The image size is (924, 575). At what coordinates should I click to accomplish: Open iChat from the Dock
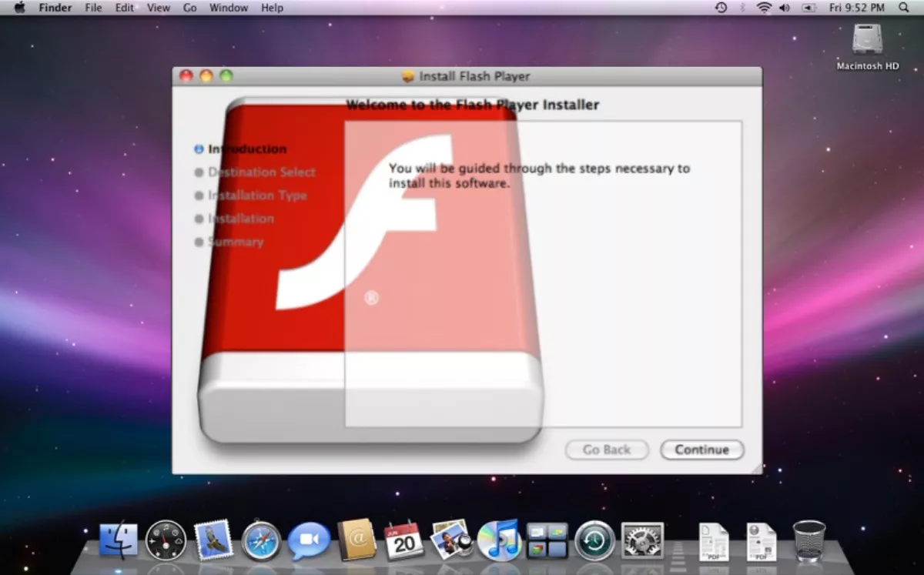pyautogui.click(x=309, y=541)
